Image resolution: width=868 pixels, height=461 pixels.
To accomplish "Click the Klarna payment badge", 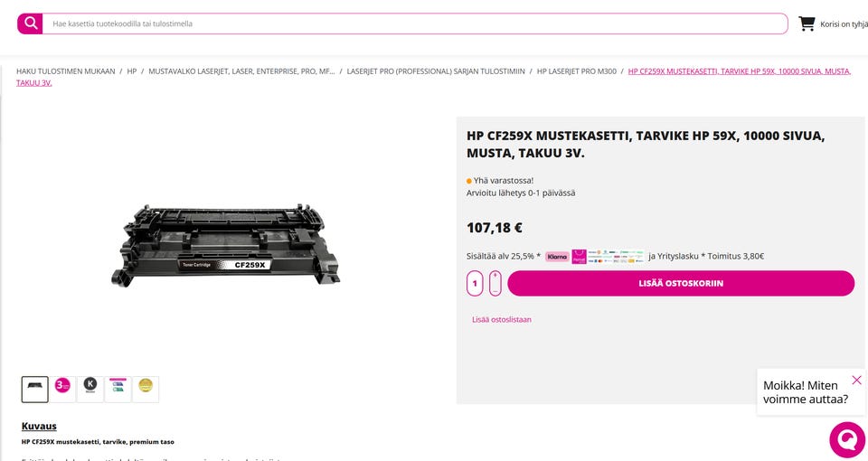I will click(x=557, y=256).
